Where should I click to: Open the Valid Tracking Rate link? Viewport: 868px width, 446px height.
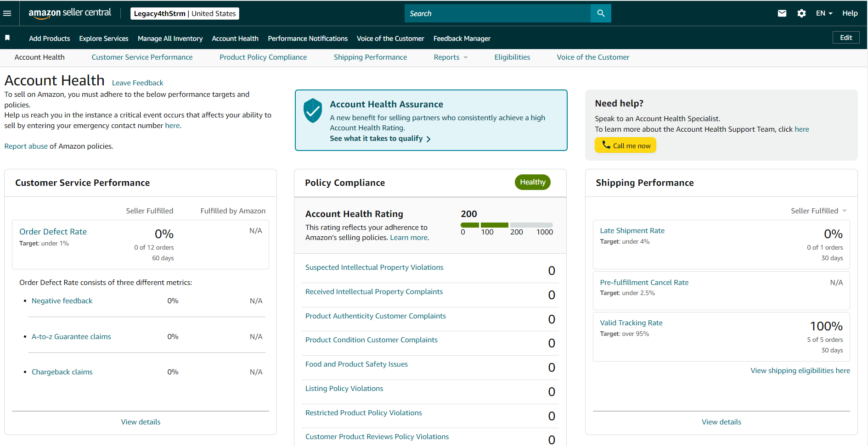click(631, 323)
